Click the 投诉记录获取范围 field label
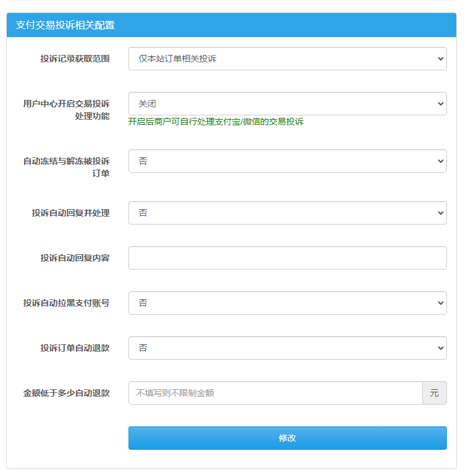The image size is (476, 475). 75,59
